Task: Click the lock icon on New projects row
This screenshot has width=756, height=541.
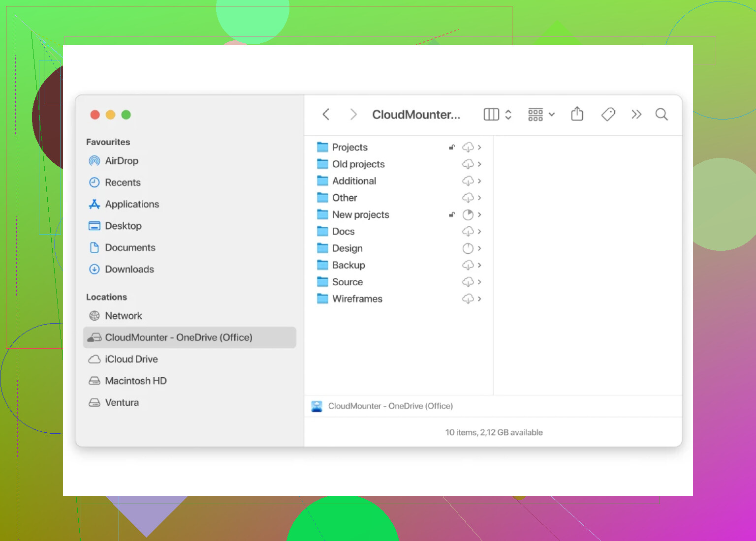Action: tap(451, 214)
